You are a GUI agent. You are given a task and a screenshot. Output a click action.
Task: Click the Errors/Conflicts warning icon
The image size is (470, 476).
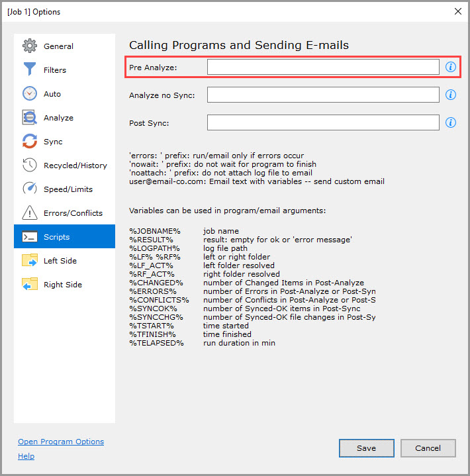[x=30, y=213]
